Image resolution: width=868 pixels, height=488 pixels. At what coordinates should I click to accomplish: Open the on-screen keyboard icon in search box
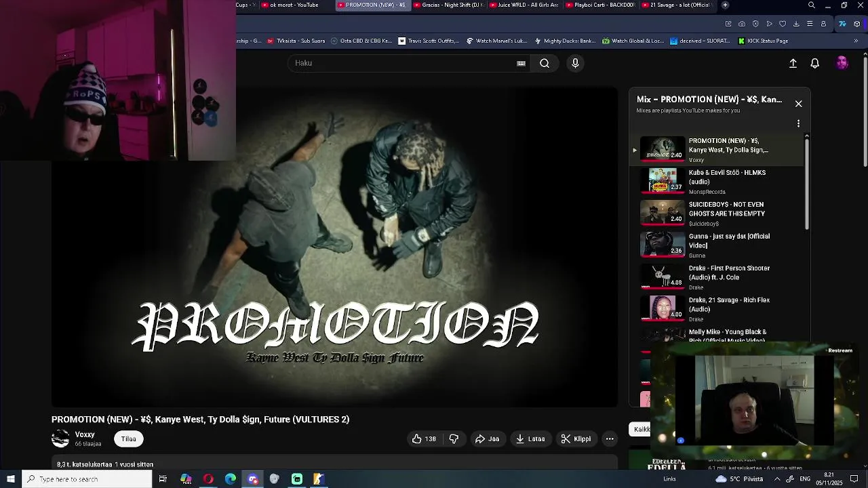[x=521, y=63]
